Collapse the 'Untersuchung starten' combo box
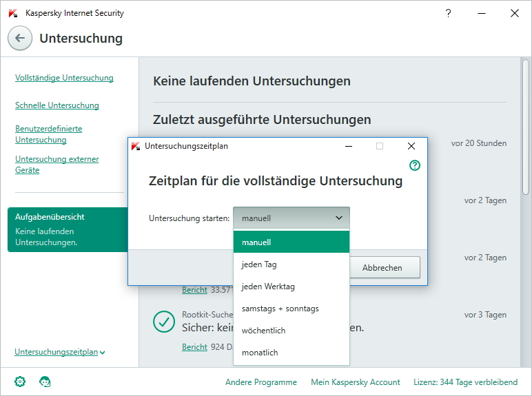Viewport: 532px width, 396px height. (291, 218)
